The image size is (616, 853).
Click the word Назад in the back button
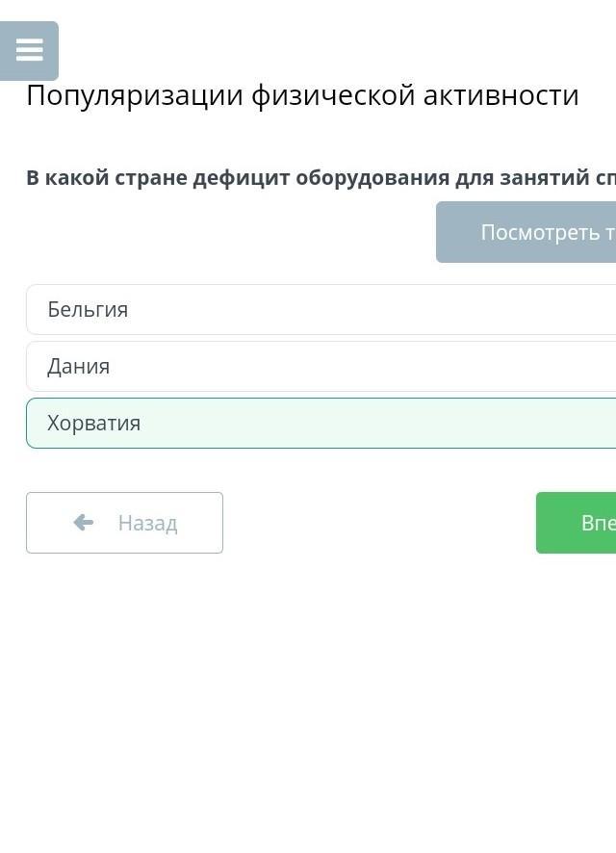pyautogui.click(x=147, y=523)
